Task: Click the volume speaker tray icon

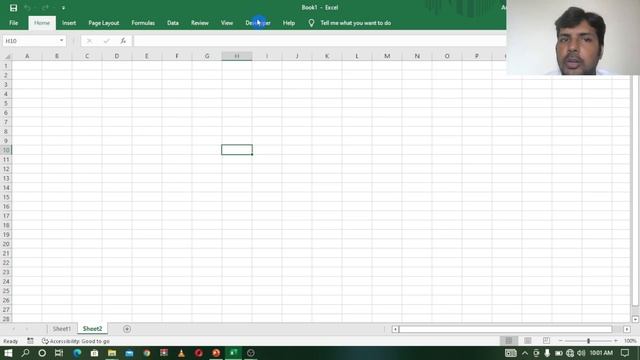Action: click(x=581, y=353)
